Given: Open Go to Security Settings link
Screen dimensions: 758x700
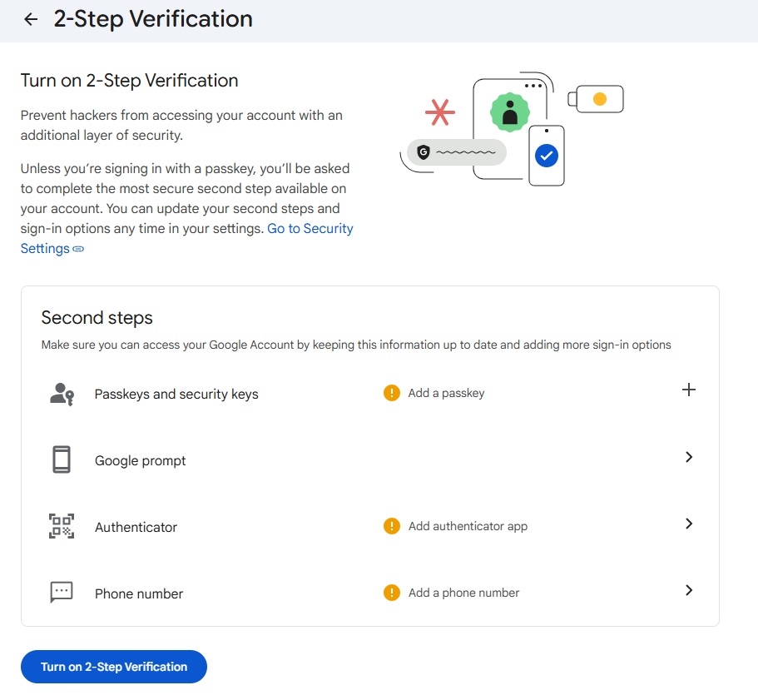Looking at the screenshot, I should (x=310, y=228).
